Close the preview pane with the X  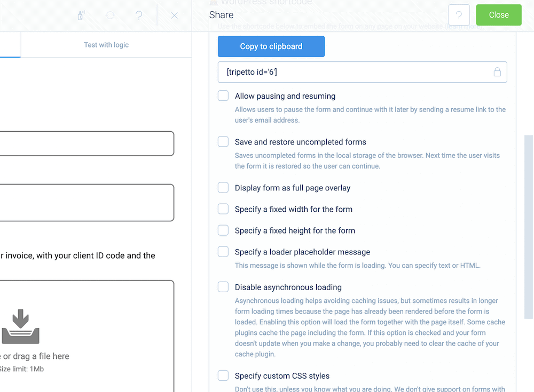(x=175, y=15)
